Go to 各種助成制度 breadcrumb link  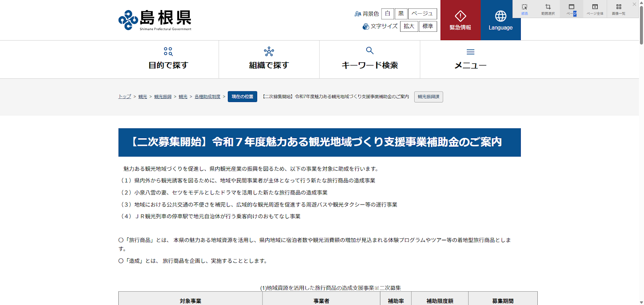coord(208,97)
